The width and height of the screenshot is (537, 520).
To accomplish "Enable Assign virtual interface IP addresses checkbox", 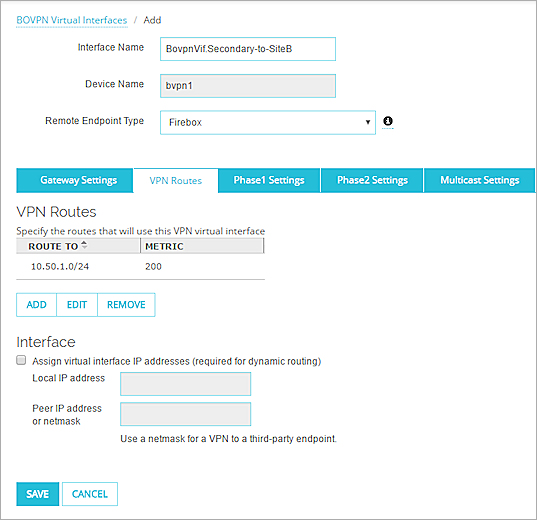I will tap(21, 360).
